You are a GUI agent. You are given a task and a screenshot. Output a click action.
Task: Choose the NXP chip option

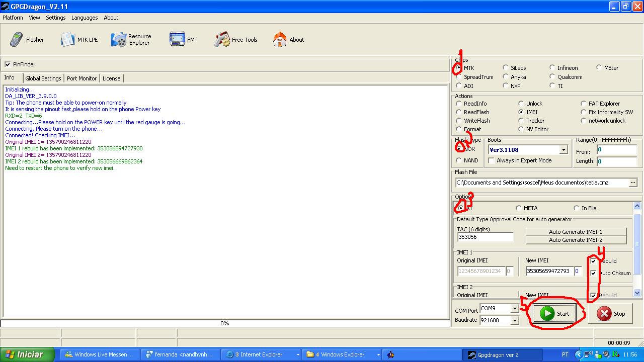click(x=505, y=86)
